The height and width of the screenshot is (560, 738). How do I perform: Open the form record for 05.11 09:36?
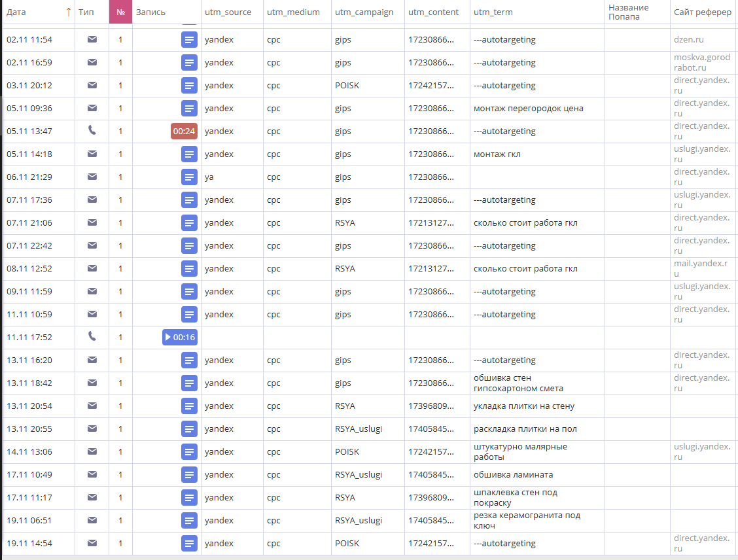pos(188,109)
